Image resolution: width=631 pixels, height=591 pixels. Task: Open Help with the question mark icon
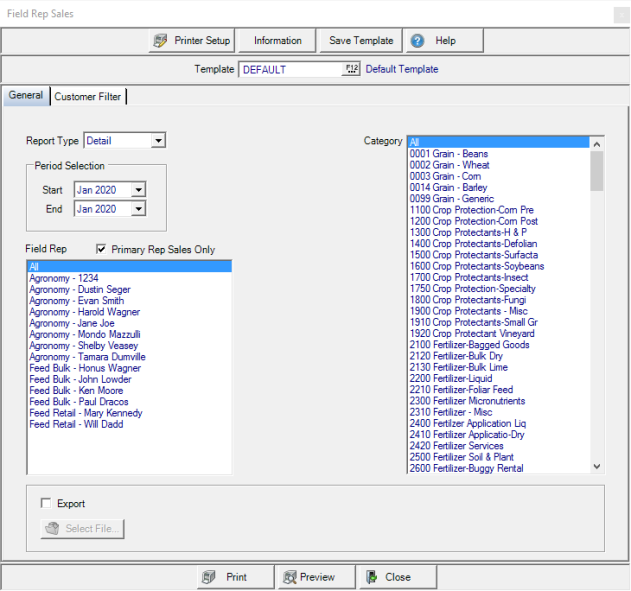[x=417, y=41]
